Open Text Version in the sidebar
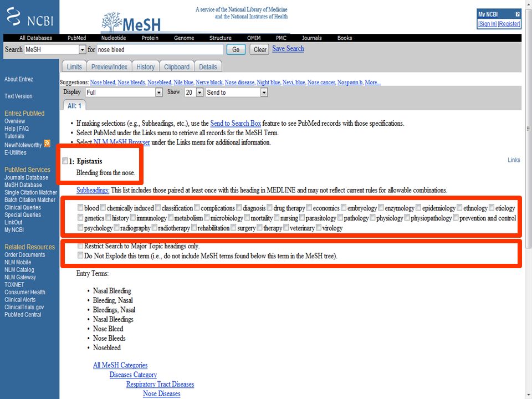The height and width of the screenshot is (399, 532). coord(18,96)
